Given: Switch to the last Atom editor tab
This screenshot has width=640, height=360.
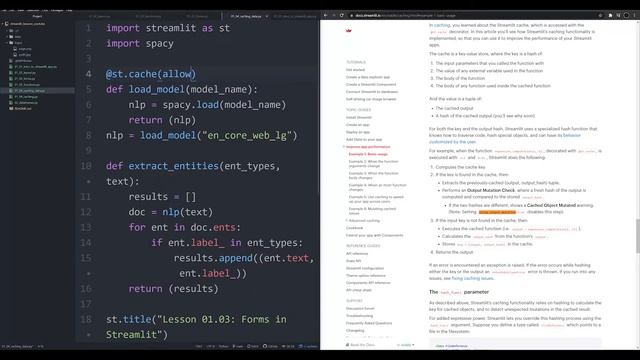Looking at the screenshot, I should click(x=295, y=16).
